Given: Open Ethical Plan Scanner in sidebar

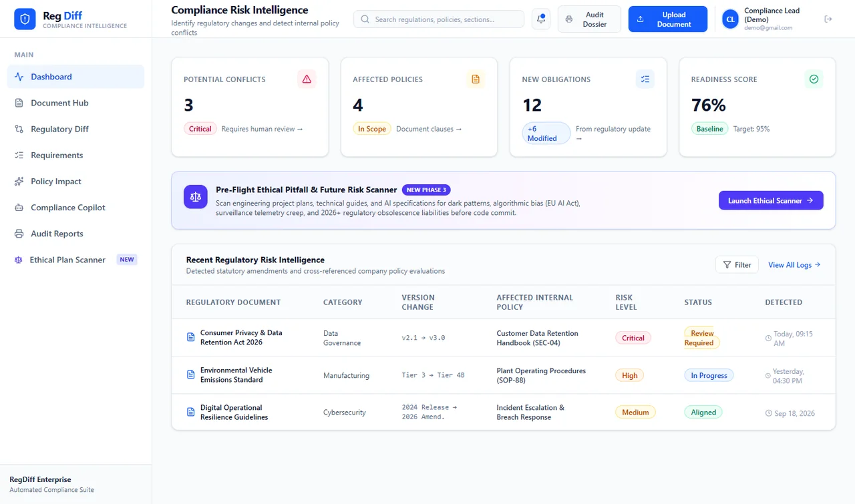Looking at the screenshot, I should [x=75, y=260].
